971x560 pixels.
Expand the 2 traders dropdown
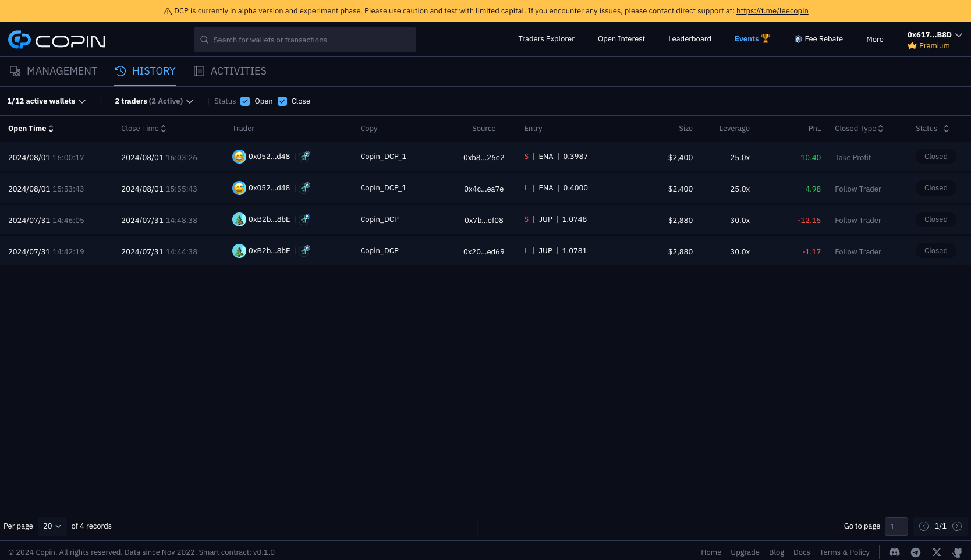pos(154,101)
